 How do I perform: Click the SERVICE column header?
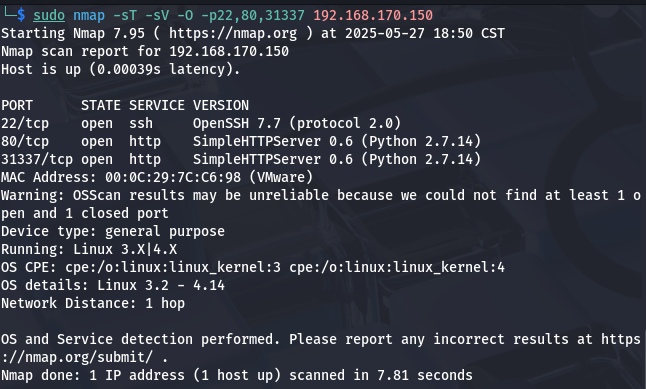tap(157, 105)
